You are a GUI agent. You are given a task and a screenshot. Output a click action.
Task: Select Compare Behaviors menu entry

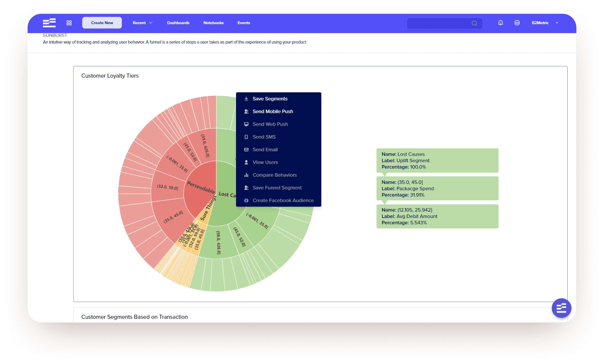(279, 175)
